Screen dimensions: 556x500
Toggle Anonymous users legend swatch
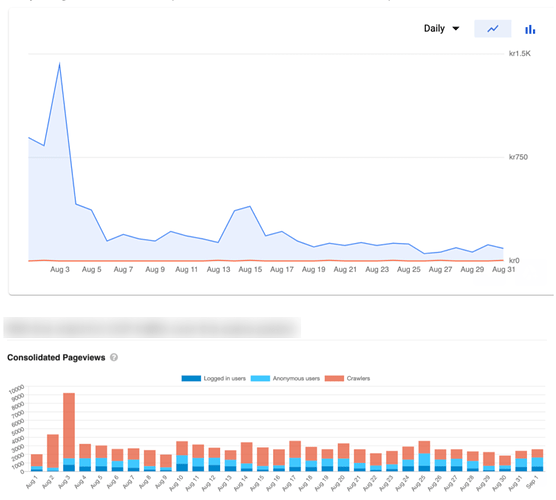tap(260, 378)
